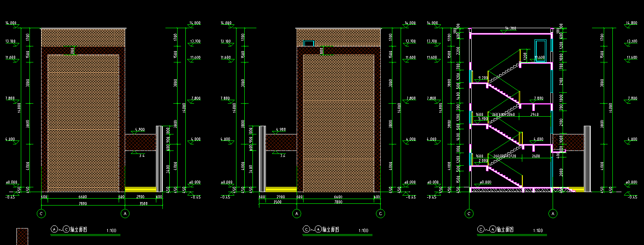Click the yellow step strip beside left elevation

tap(140, 189)
